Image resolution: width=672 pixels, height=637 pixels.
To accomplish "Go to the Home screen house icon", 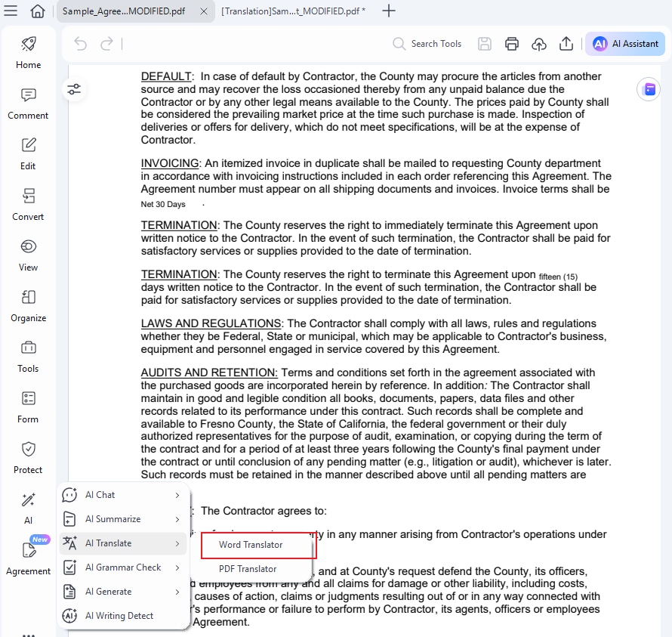I will 38,11.
